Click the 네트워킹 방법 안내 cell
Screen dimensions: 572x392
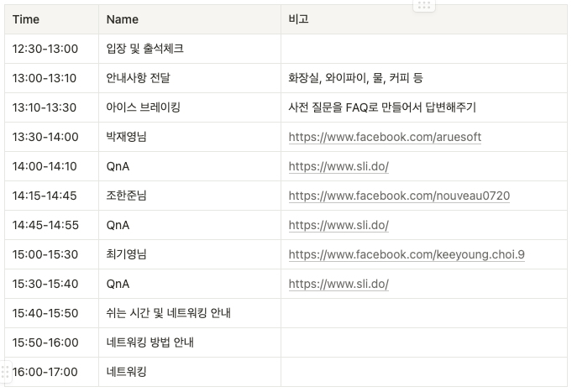[x=190, y=342]
